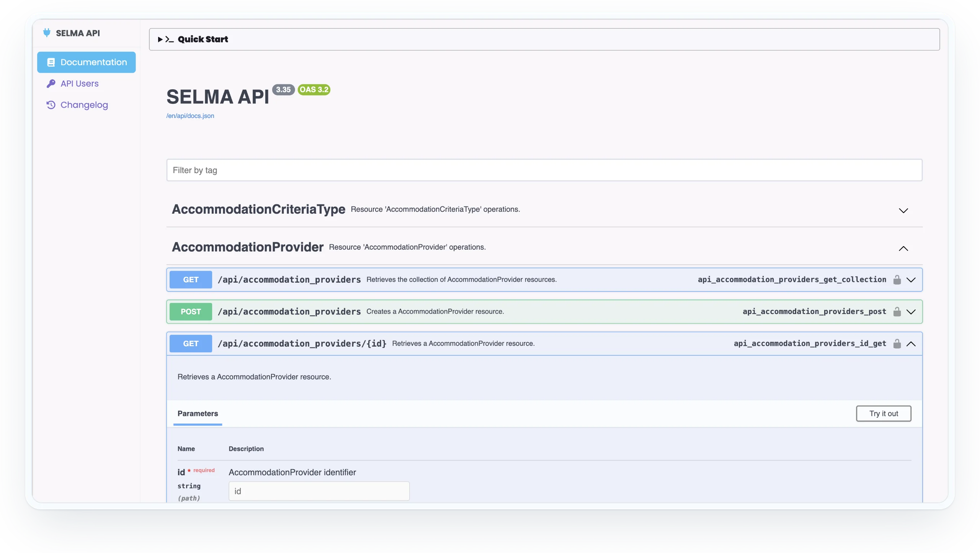
Task: Click "Resource 'AccommodationCriteriaType' operations." text
Action: click(x=435, y=209)
